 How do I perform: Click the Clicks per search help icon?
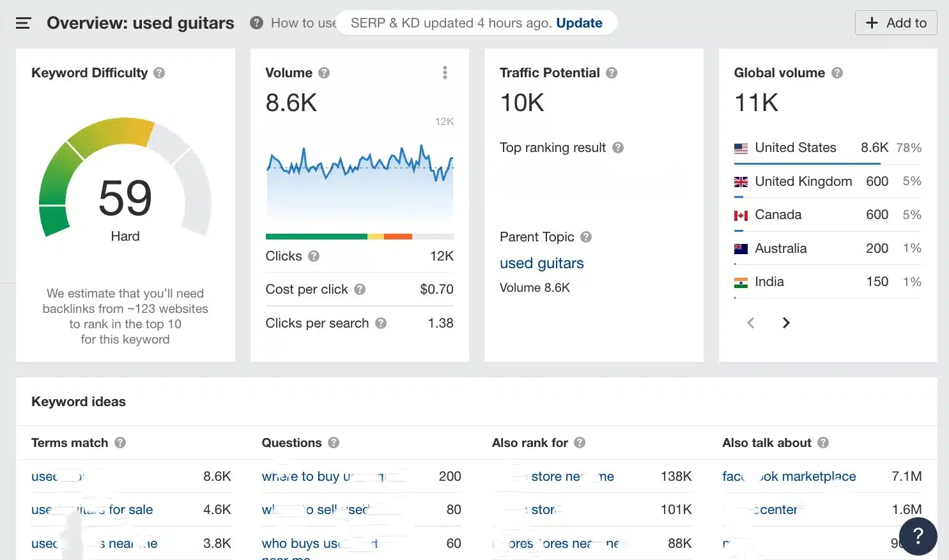(382, 323)
